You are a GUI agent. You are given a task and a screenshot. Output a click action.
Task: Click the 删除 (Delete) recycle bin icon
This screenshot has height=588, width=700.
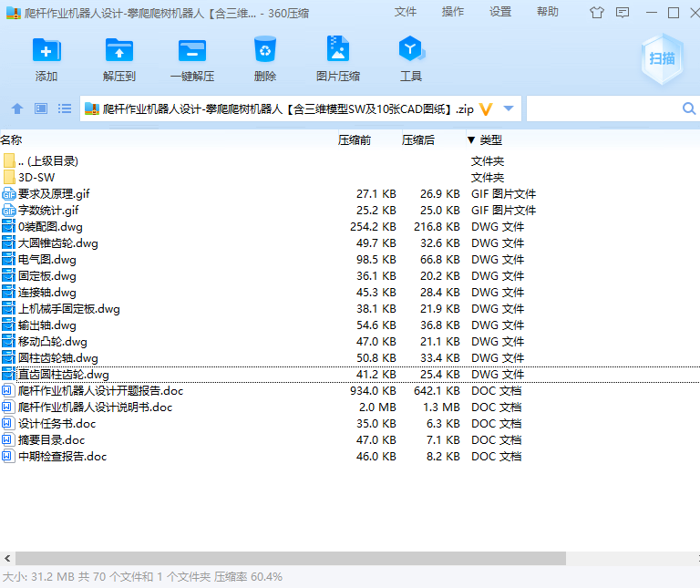[x=265, y=49]
